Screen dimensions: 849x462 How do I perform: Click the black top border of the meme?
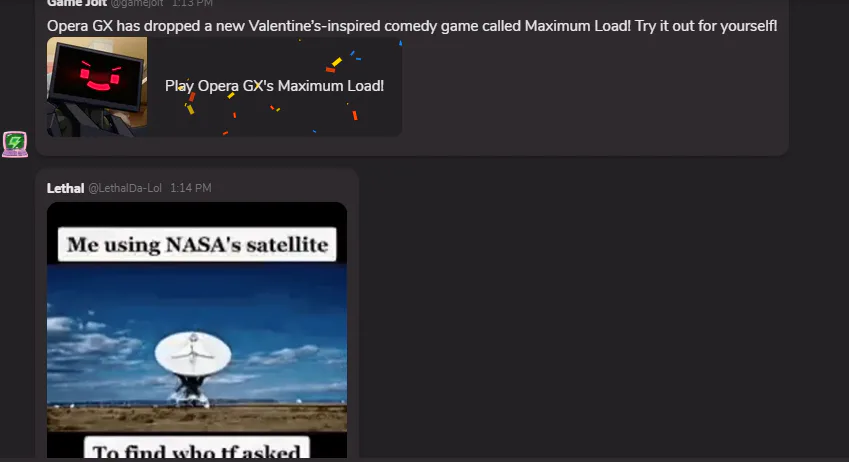coord(197,214)
